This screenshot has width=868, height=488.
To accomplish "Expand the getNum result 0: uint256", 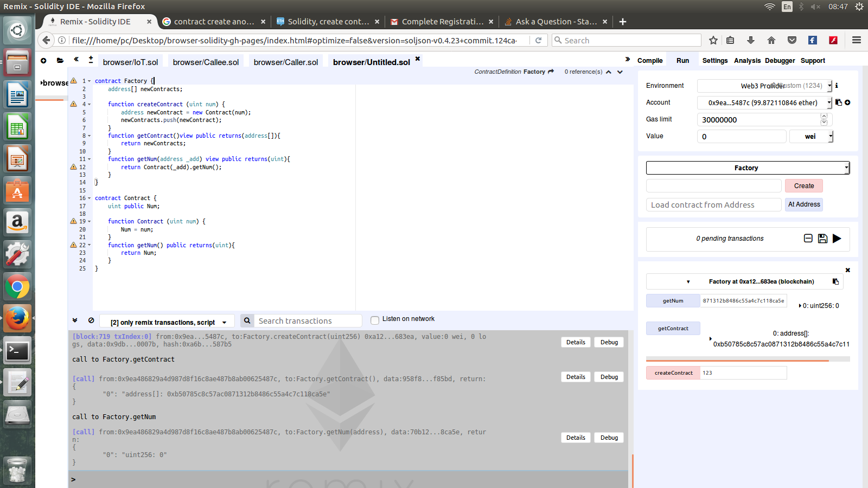I will click(x=800, y=306).
